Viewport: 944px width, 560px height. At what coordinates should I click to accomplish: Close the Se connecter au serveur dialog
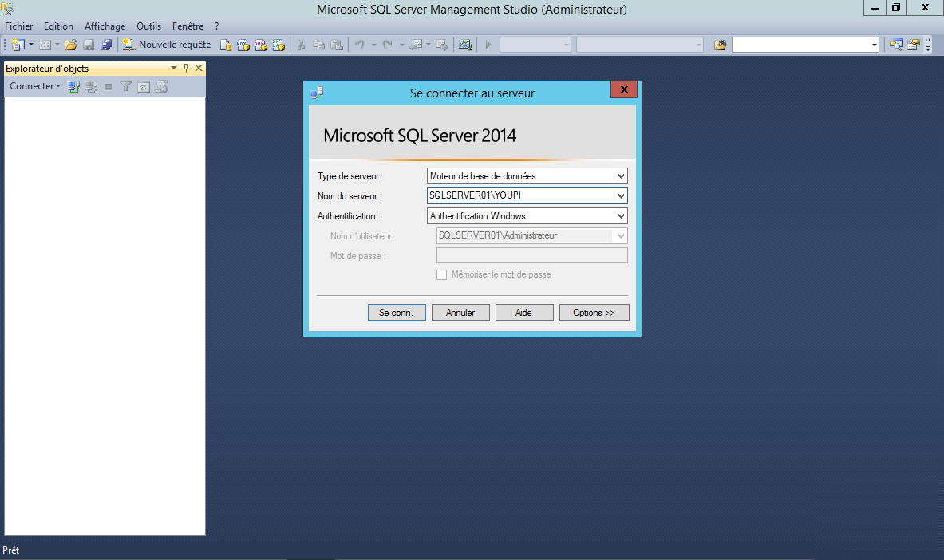(624, 89)
